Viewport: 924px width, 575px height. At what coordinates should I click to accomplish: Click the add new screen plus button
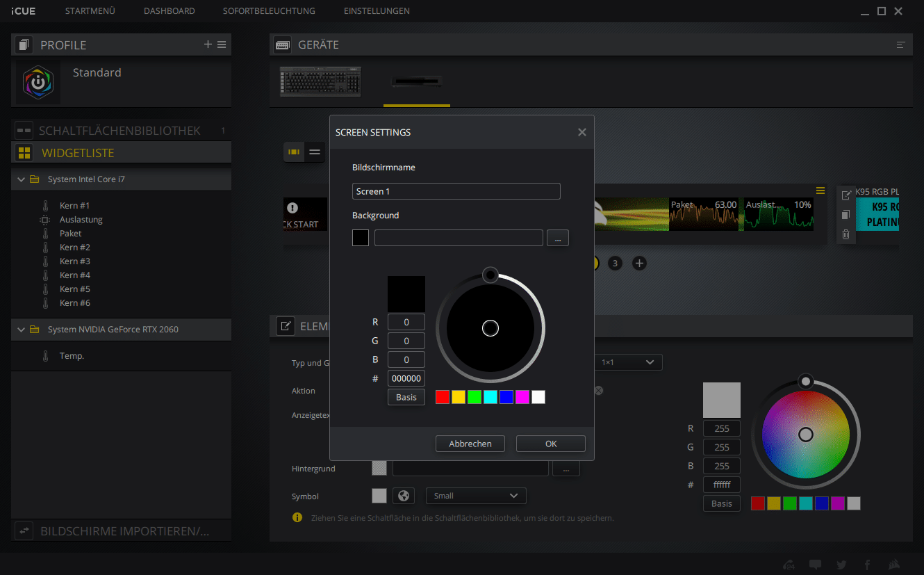pyautogui.click(x=640, y=263)
